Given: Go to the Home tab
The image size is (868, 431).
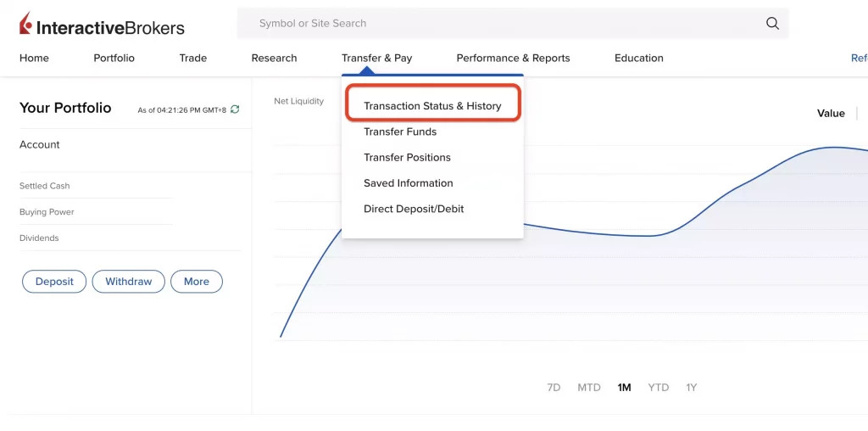Looking at the screenshot, I should tap(34, 58).
